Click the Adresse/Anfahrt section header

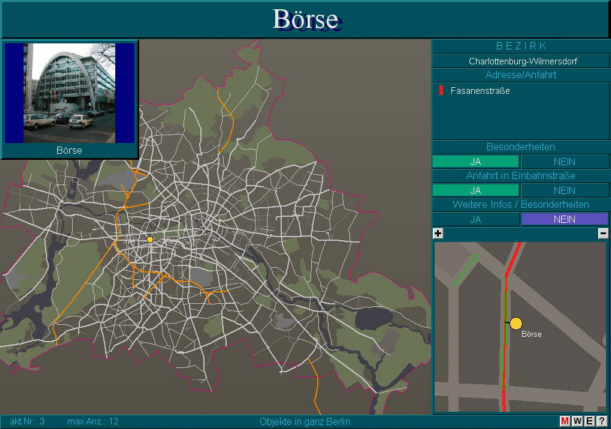point(520,75)
